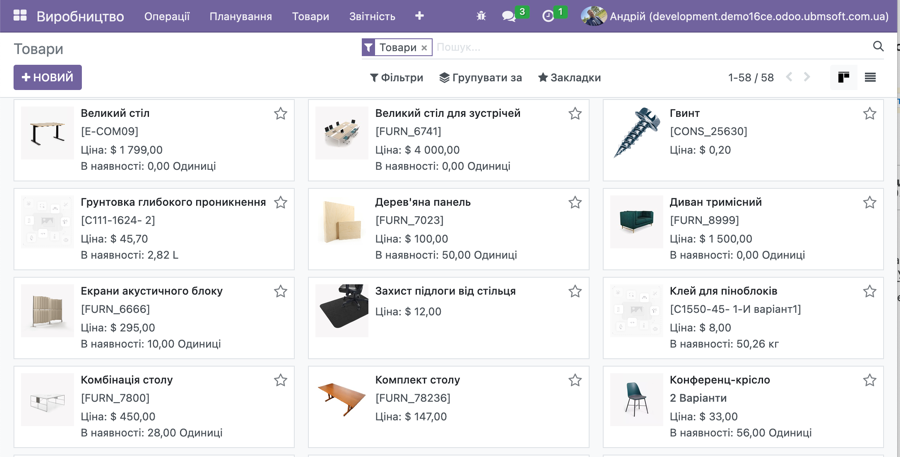Toggle favorite star on Дерев'яна панель
The image size is (900, 457).
point(575,203)
